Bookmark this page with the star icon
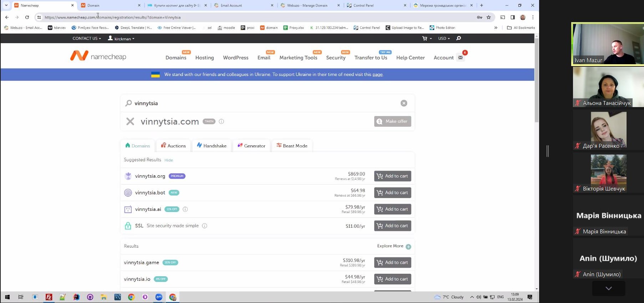 point(488,17)
